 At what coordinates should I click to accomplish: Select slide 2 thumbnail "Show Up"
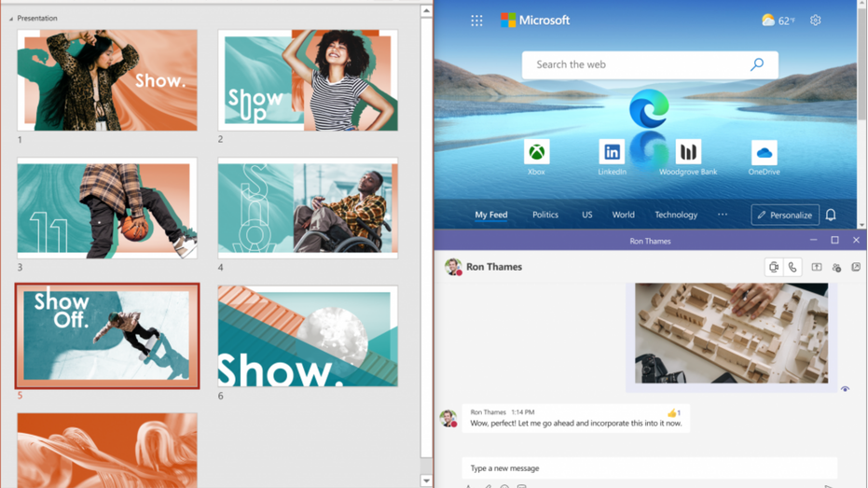coord(308,80)
